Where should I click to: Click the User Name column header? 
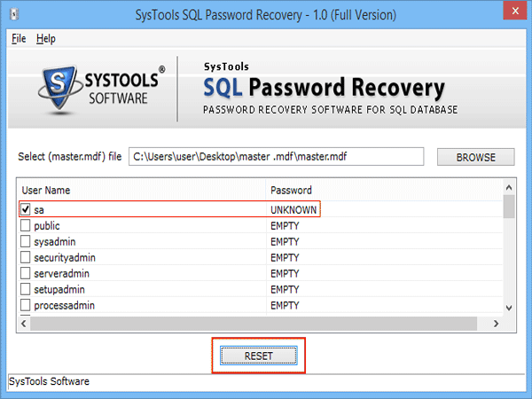click(142, 190)
